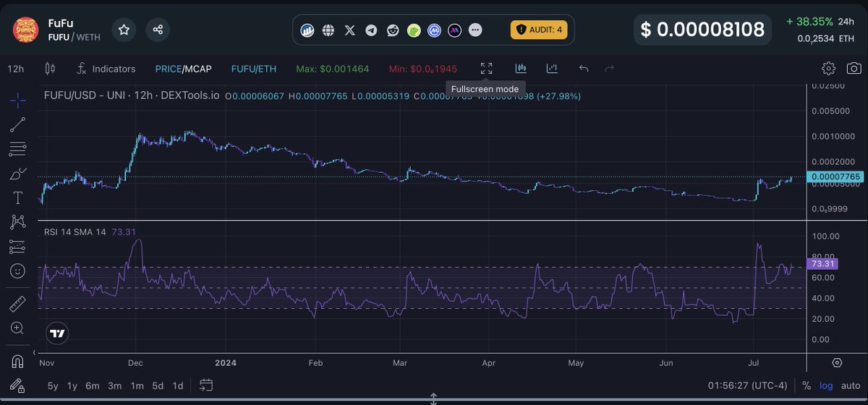Open the chart link icon in the socials bar
The image size is (868, 405).
click(x=307, y=30)
